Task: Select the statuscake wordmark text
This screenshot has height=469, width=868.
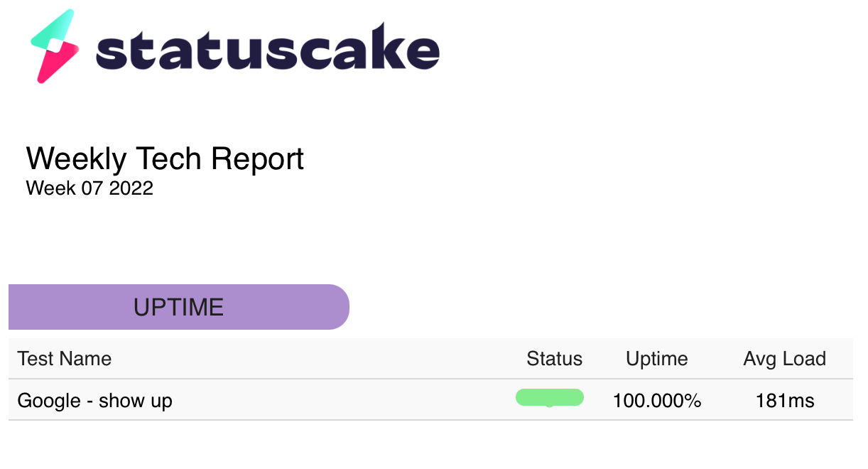Action: (267, 49)
